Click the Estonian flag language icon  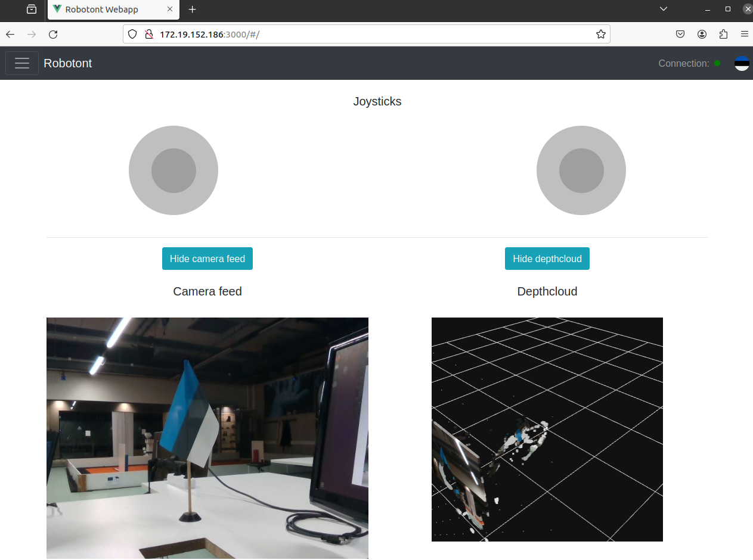(x=742, y=63)
